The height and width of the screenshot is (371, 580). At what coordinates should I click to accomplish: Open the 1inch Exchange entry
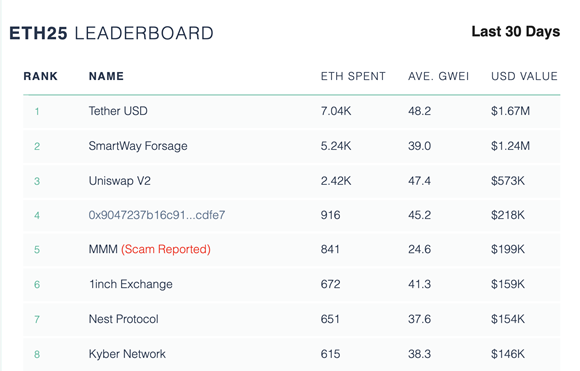point(131,284)
